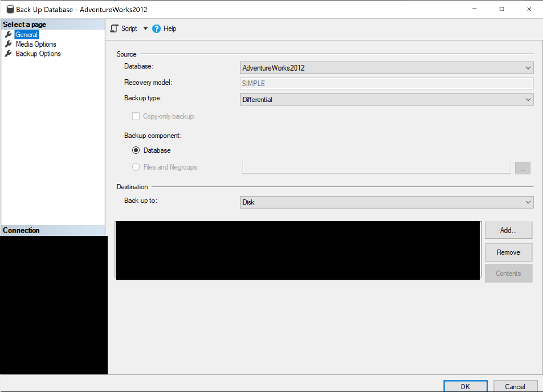Open the Media Options page
The image size is (543, 392).
pyautogui.click(x=36, y=44)
